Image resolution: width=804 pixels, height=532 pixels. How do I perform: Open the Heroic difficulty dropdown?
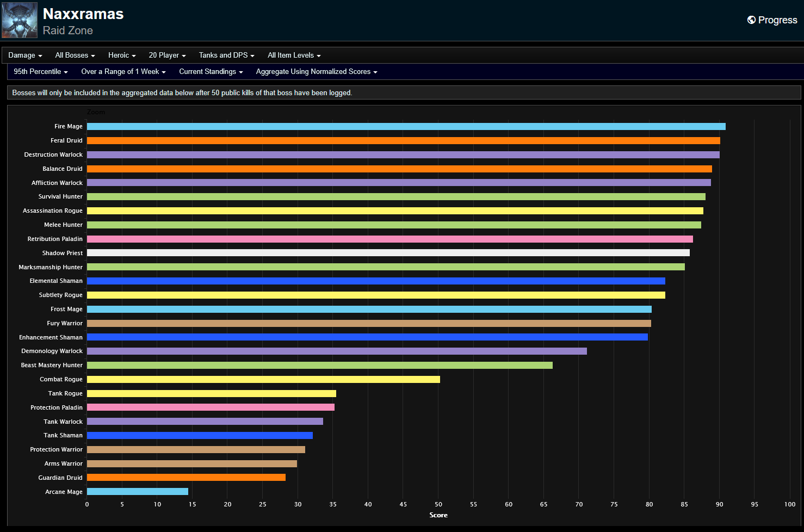pyautogui.click(x=121, y=55)
